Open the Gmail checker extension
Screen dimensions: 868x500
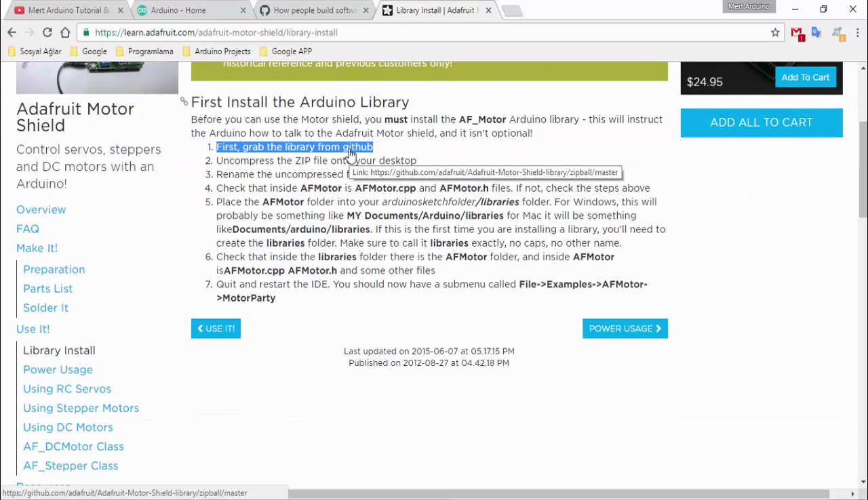[x=797, y=33]
